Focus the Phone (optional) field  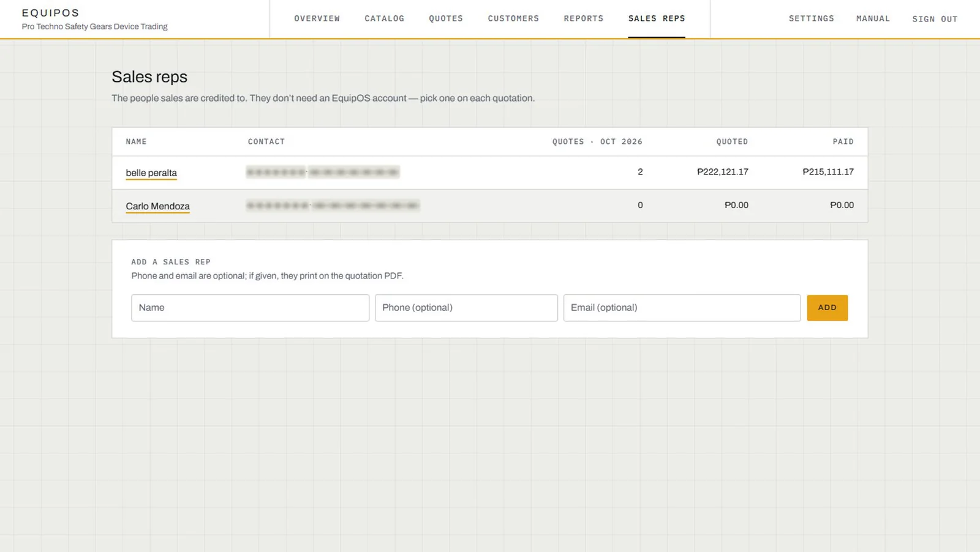pos(466,308)
